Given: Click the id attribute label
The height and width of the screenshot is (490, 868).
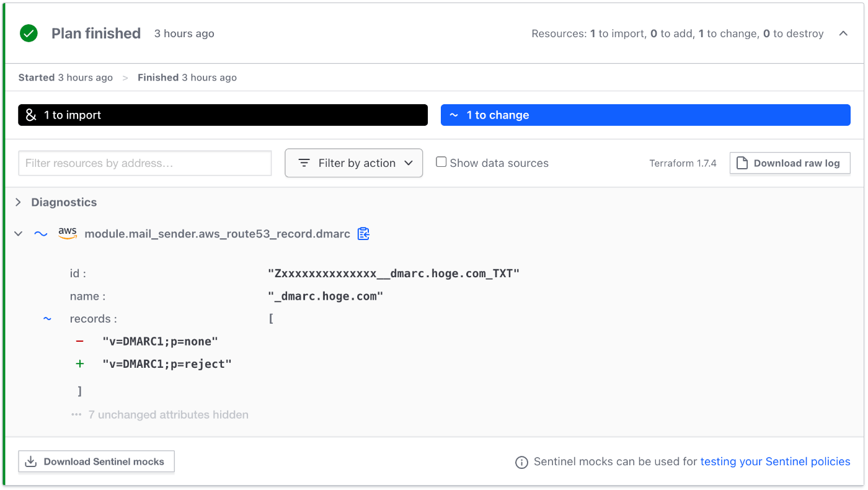Looking at the screenshot, I should (78, 274).
